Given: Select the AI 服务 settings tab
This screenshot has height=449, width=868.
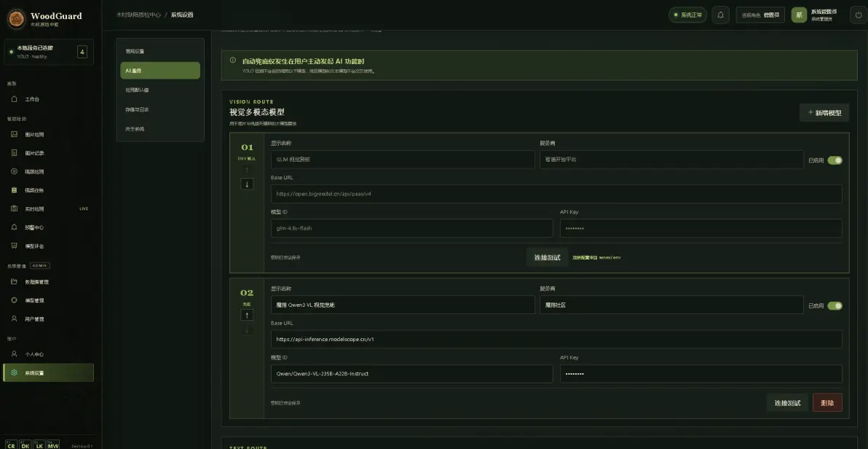Looking at the screenshot, I should [160, 71].
